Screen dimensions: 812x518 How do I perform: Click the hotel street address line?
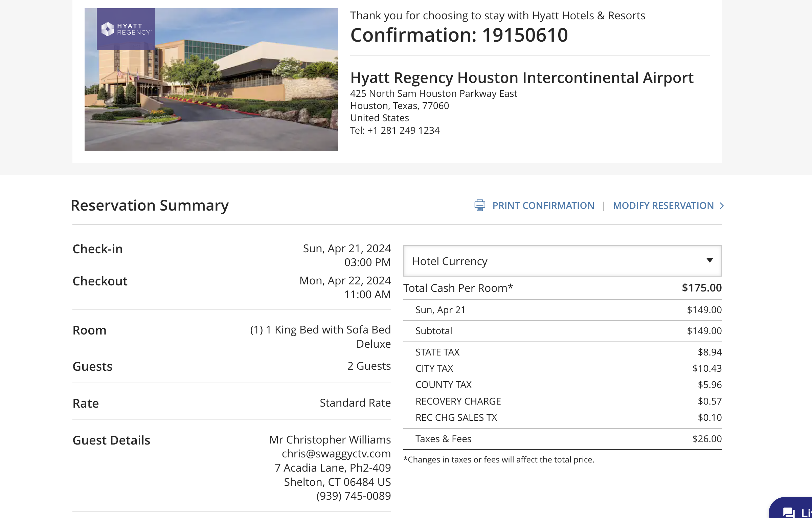coord(433,93)
